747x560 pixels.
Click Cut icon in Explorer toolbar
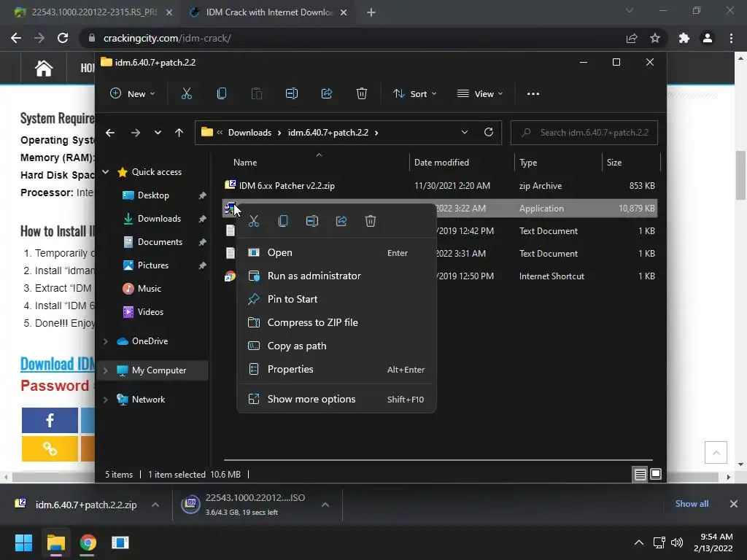(x=187, y=94)
